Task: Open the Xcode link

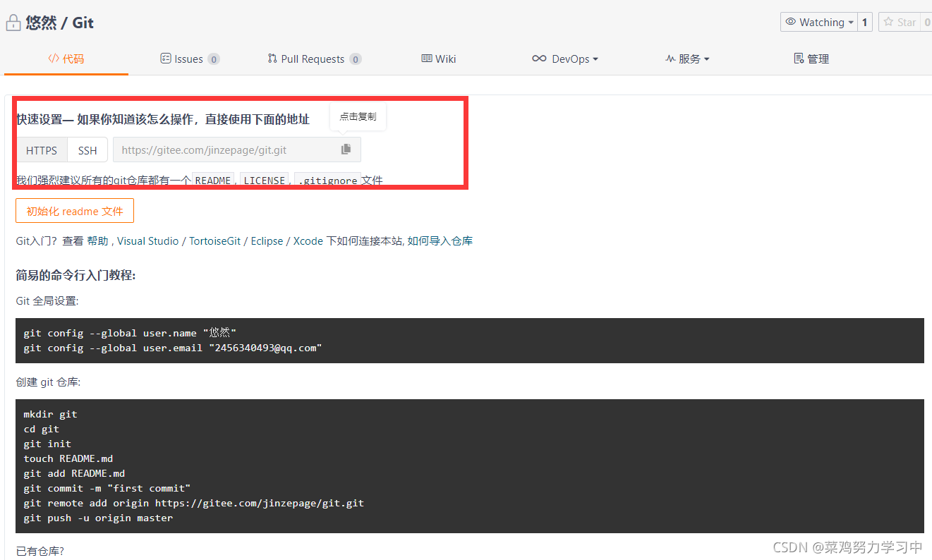Action: (308, 241)
